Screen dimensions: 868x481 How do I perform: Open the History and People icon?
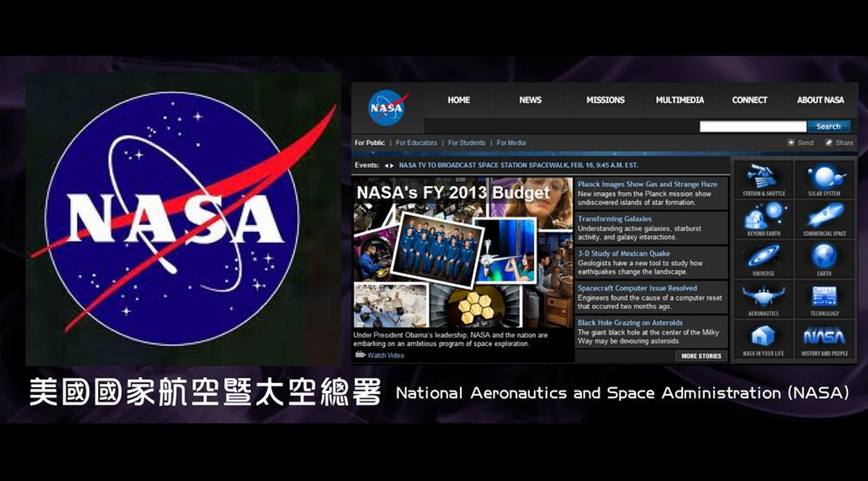(x=824, y=339)
